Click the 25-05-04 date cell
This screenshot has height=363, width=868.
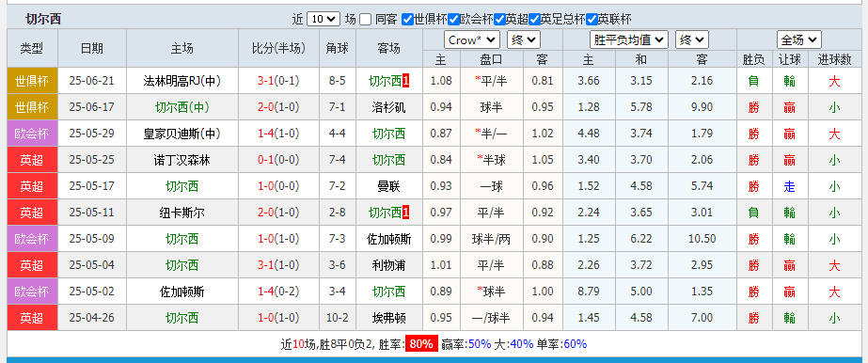[x=92, y=265]
